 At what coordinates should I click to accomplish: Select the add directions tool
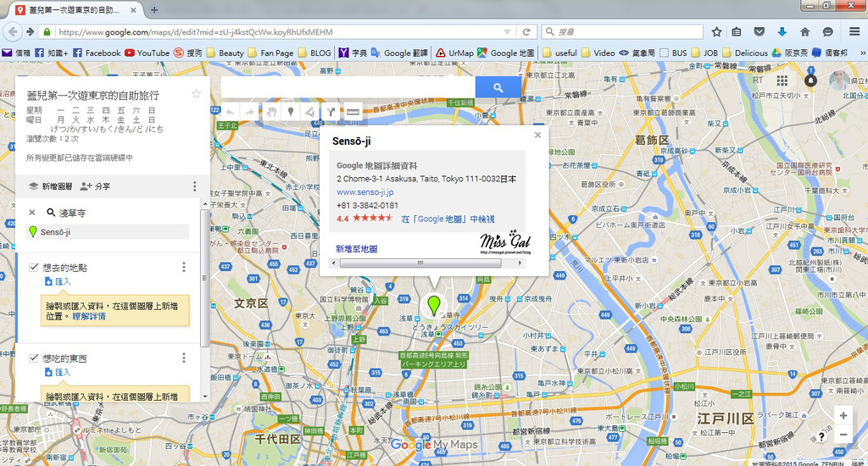tap(331, 113)
